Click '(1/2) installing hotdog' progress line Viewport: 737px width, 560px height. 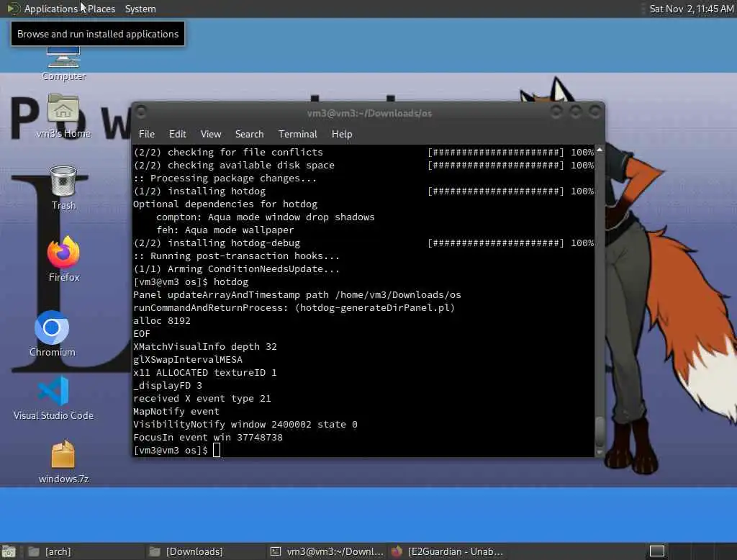tap(363, 191)
